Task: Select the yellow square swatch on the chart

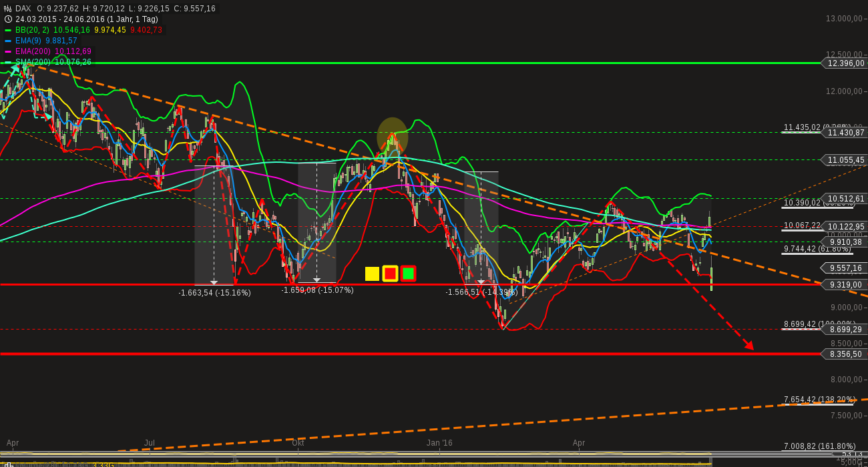Action: click(372, 274)
